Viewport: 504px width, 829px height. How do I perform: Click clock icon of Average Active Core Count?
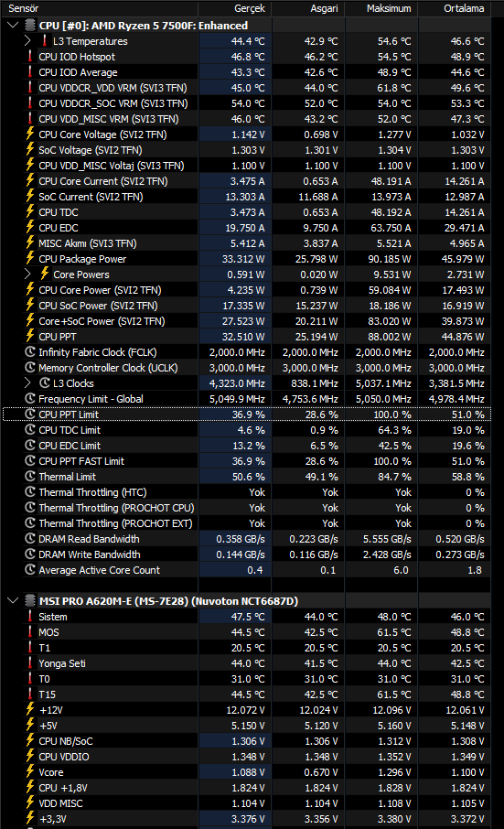pyautogui.click(x=30, y=569)
